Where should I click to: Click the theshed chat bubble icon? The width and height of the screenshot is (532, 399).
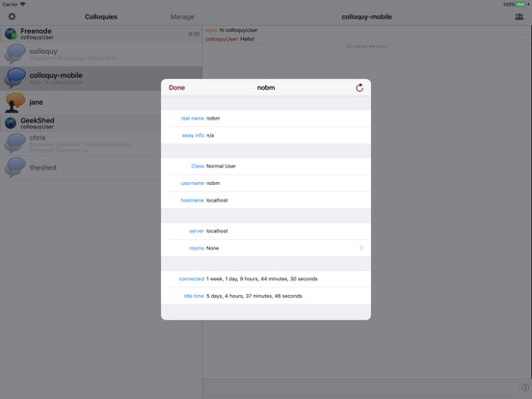click(14, 168)
